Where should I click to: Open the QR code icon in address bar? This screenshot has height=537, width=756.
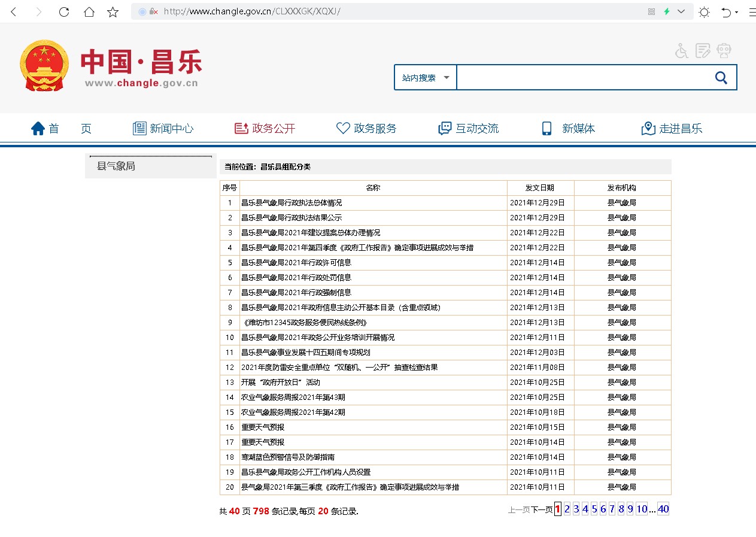click(x=651, y=12)
